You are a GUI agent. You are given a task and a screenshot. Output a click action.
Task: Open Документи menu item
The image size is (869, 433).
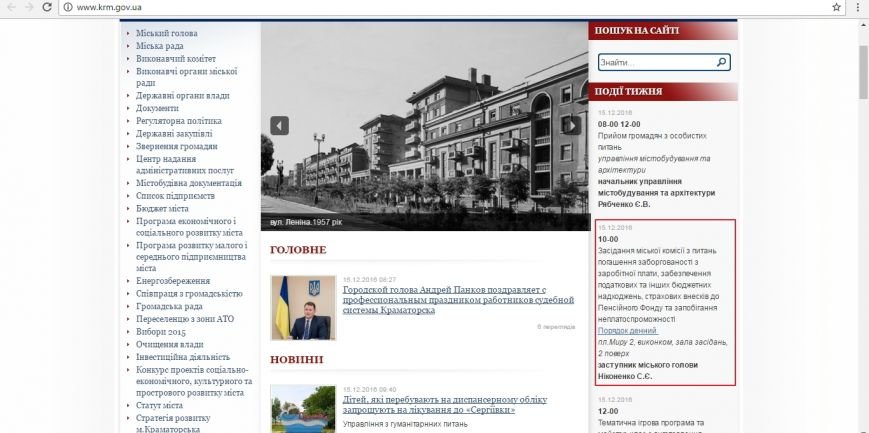click(x=157, y=108)
